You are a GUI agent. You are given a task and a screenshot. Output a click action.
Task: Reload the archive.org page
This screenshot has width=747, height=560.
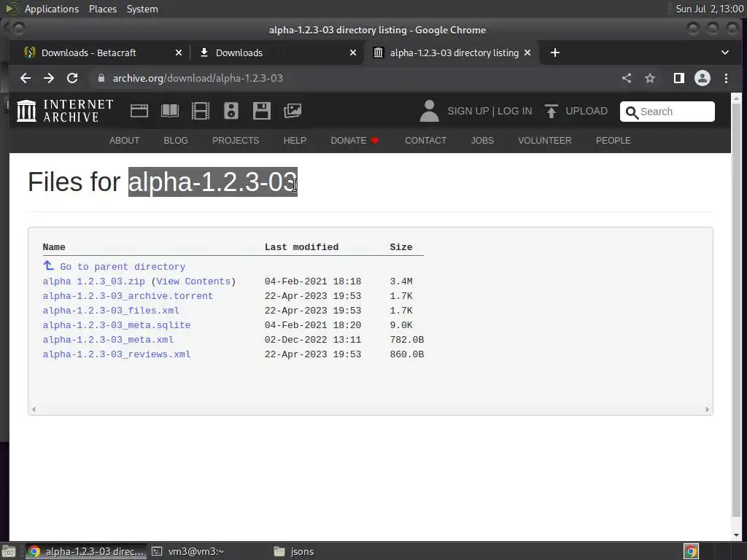point(72,78)
